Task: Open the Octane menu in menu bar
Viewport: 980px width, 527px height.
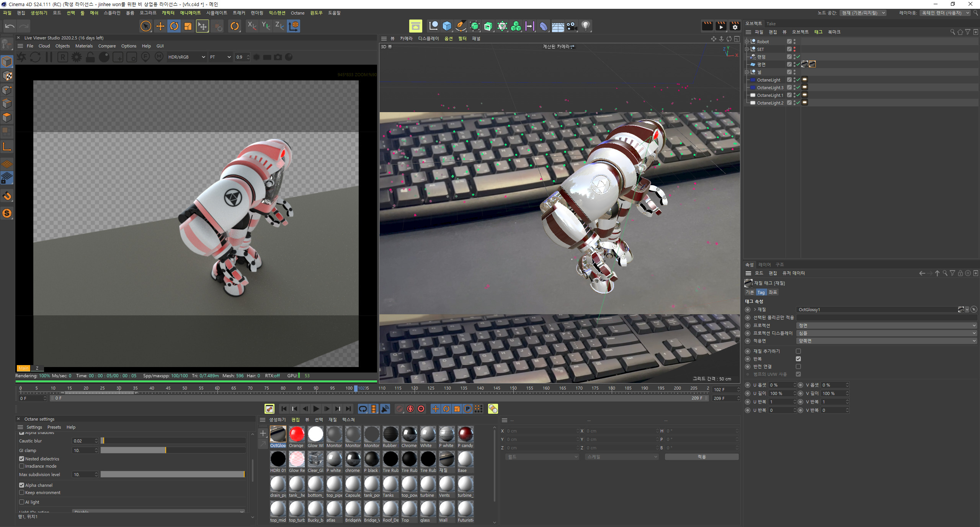Action: 297,13
